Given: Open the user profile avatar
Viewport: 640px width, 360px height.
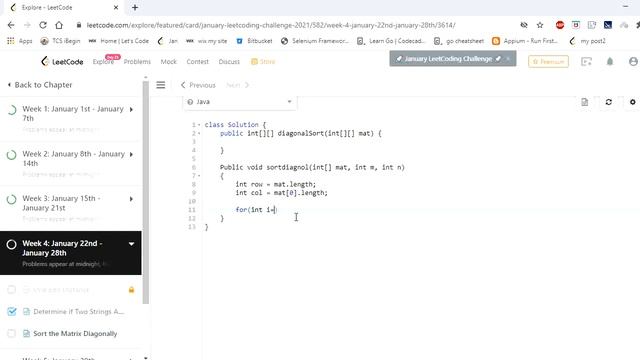Looking at the screenshot, I should click(633, 62).
